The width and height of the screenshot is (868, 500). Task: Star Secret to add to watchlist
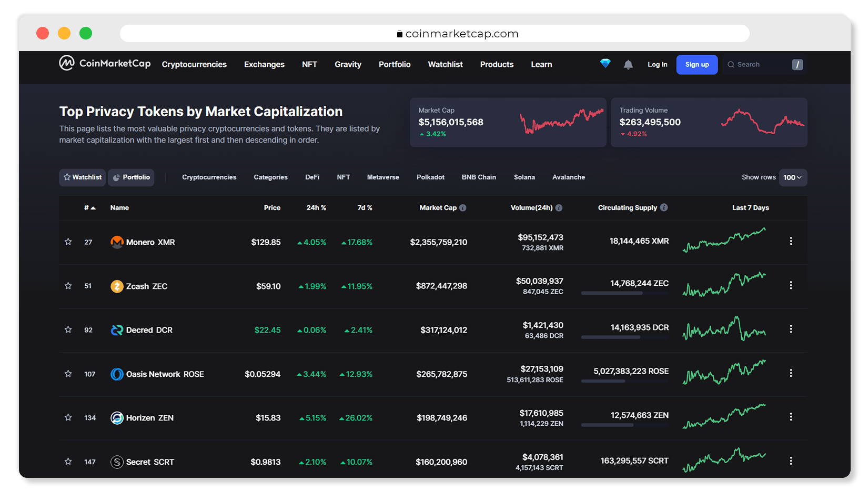tap(68, 462)
